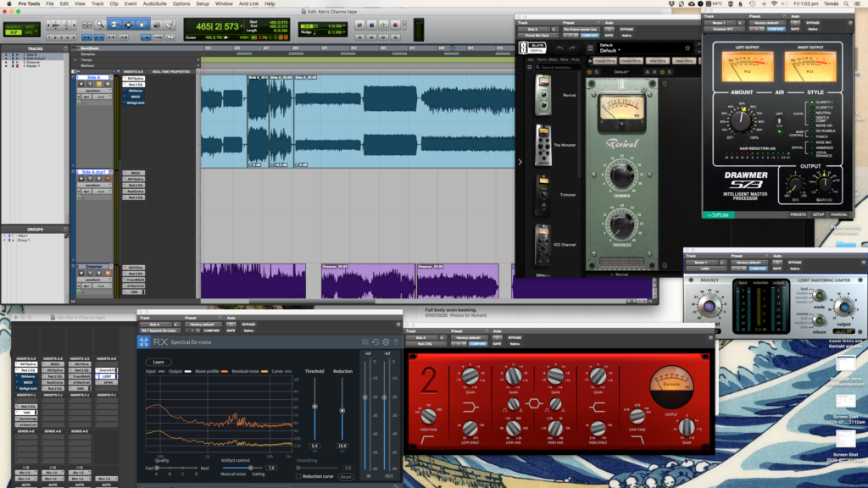Open the Red 2 EQ insert selector in plugin header
This screenshot has width=868, height=488.
tap(425, 344)
